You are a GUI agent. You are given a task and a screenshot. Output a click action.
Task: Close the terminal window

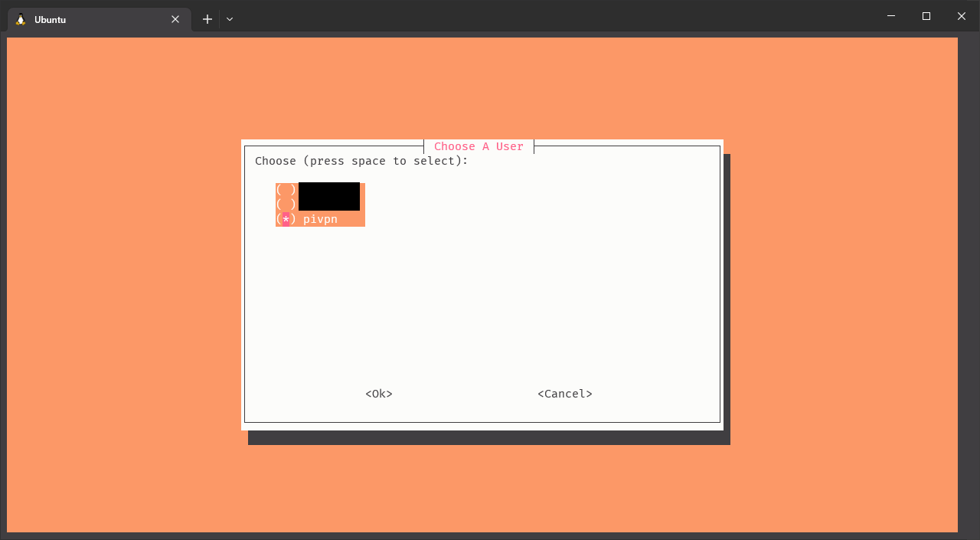[962, 16]
